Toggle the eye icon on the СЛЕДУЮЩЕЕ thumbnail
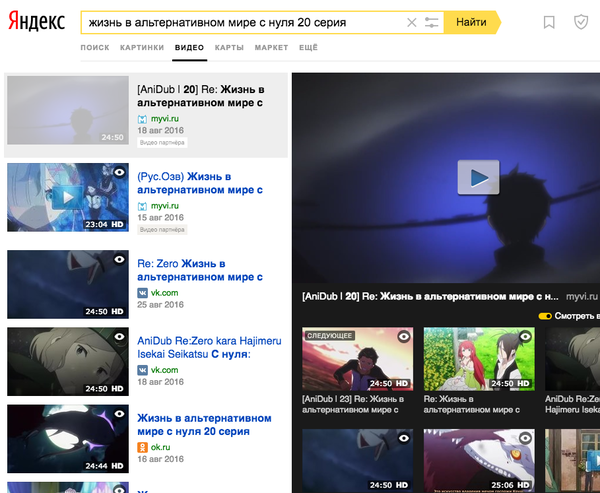 (x=404, y=337)
